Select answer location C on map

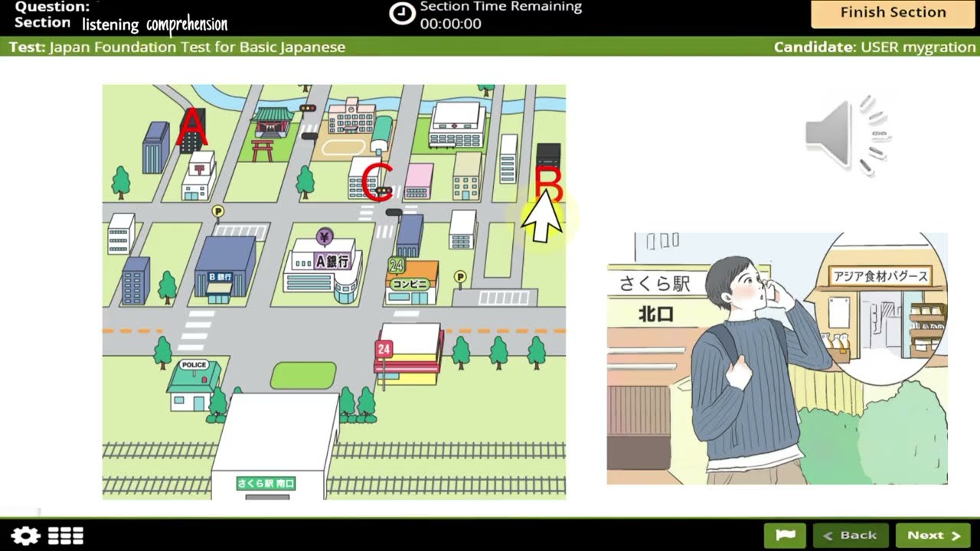coord(377,183)
